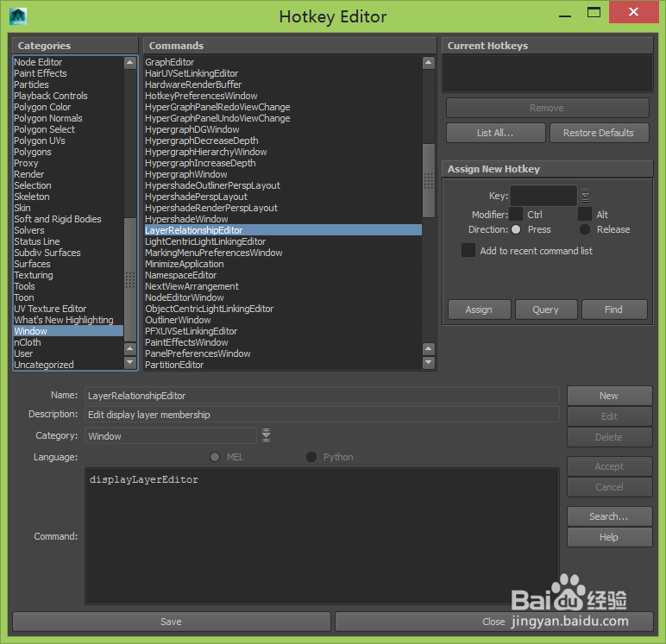Click Categories list scroll-up arrow at top

(130, 63)
